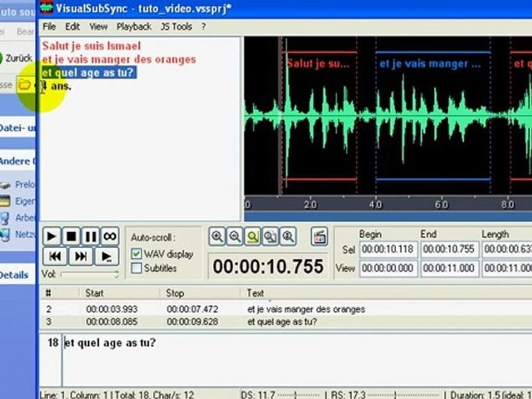This screenshot has height=399, width=532.
Task: Click the '4 ans.' text line
Action: [x=57, y=86]
